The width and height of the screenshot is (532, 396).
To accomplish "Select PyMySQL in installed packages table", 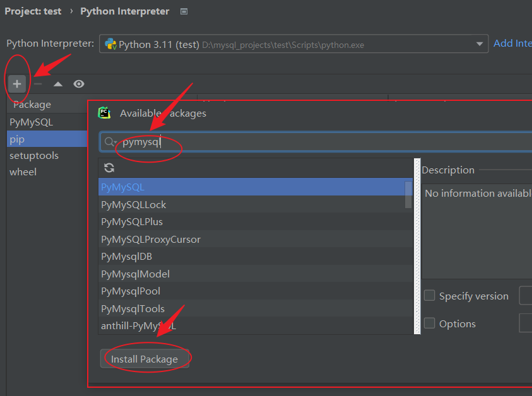I will [47, 122].
